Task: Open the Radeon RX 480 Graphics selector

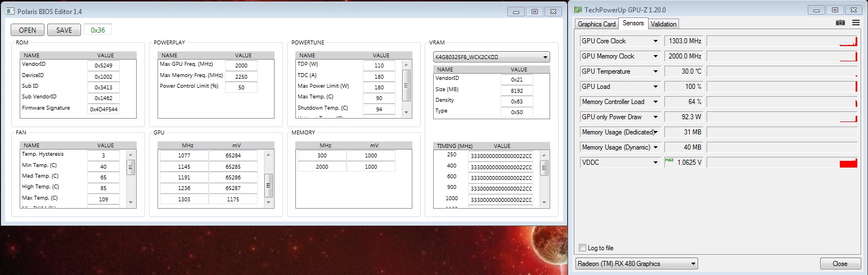Action: 636,263
